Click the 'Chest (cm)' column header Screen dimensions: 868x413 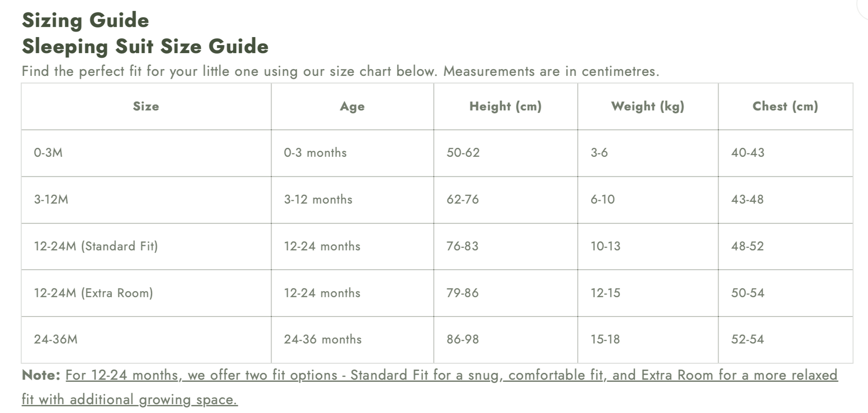tap(785, 106)
